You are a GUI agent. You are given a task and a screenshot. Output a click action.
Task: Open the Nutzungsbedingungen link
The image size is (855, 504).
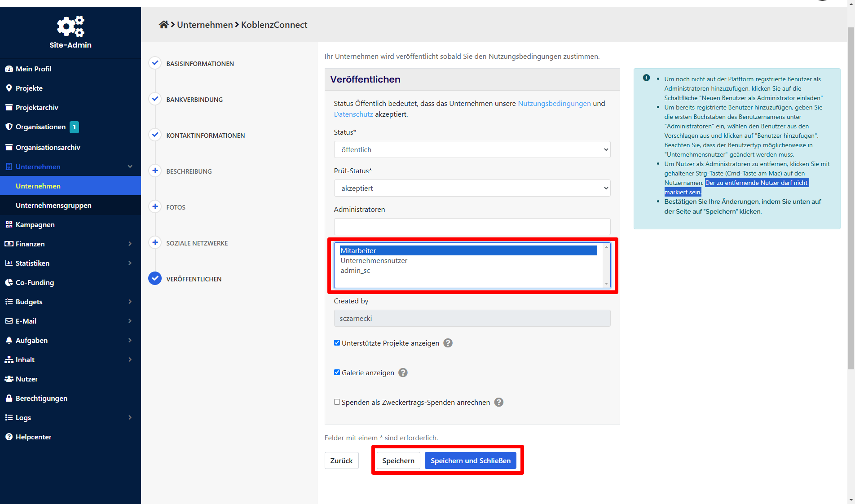[554, 104]
